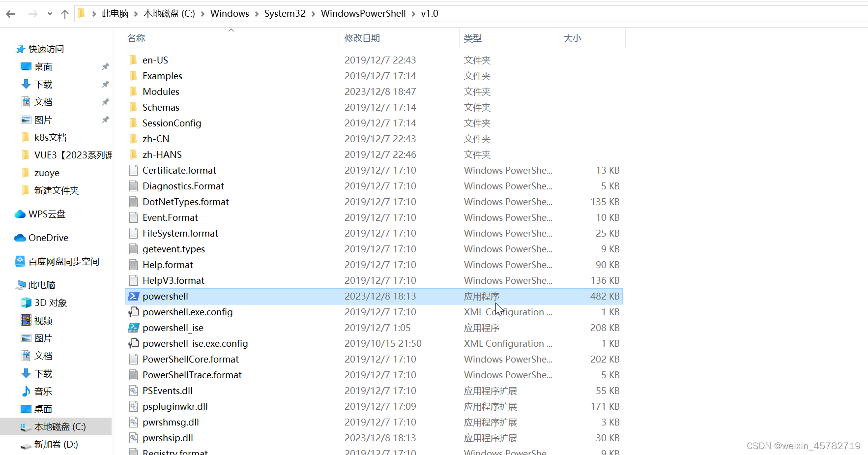Click the pinned 图片 pictures icon

tap(26, 120)
